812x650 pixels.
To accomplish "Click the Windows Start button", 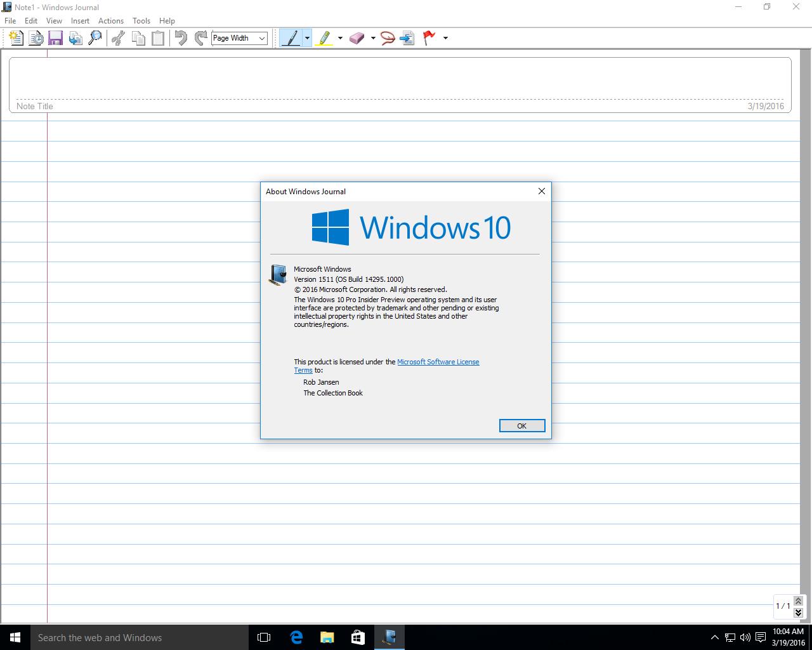I will coord(15,637).
